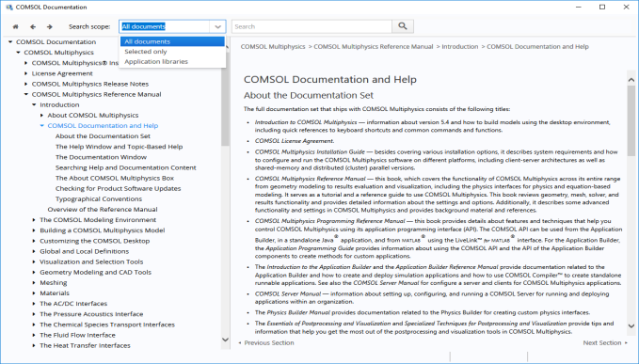Open 'The About COMSOL Multiphysics Box' topic
The height and width of the screenshot is (364, 639).
click(115, 178)
